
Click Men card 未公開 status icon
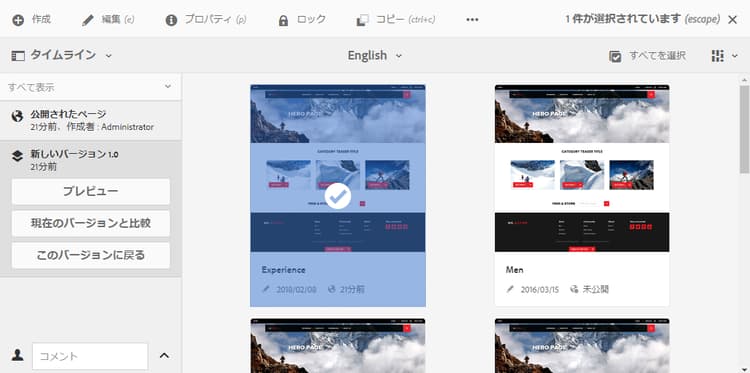(x=574, y=289)
